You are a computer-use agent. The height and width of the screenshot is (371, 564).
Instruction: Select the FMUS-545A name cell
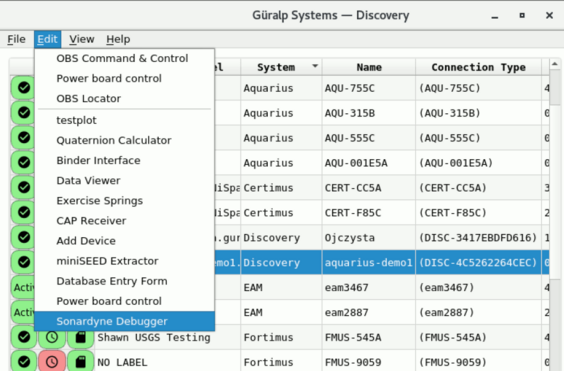[369, 337]
